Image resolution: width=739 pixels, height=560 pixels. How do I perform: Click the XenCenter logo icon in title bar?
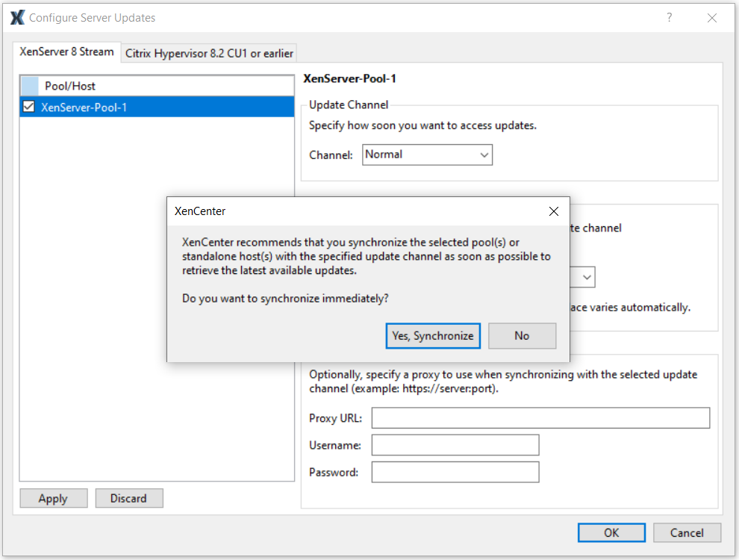click(17, 17)
